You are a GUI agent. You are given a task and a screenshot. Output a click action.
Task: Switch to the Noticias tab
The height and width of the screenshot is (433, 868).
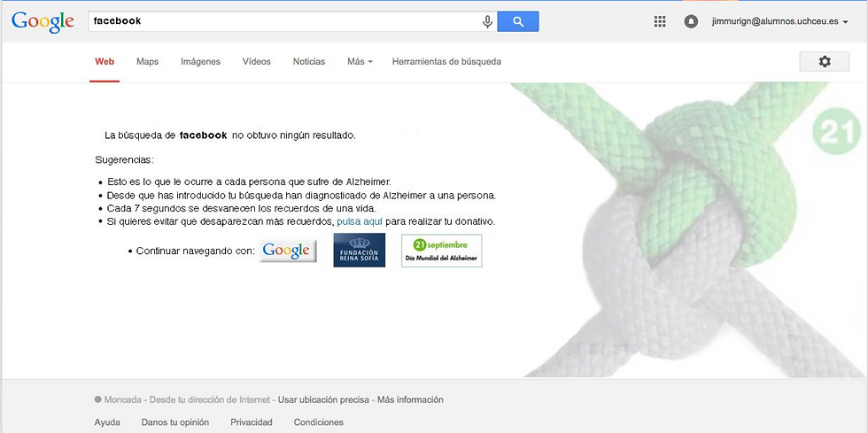point(309,61)
